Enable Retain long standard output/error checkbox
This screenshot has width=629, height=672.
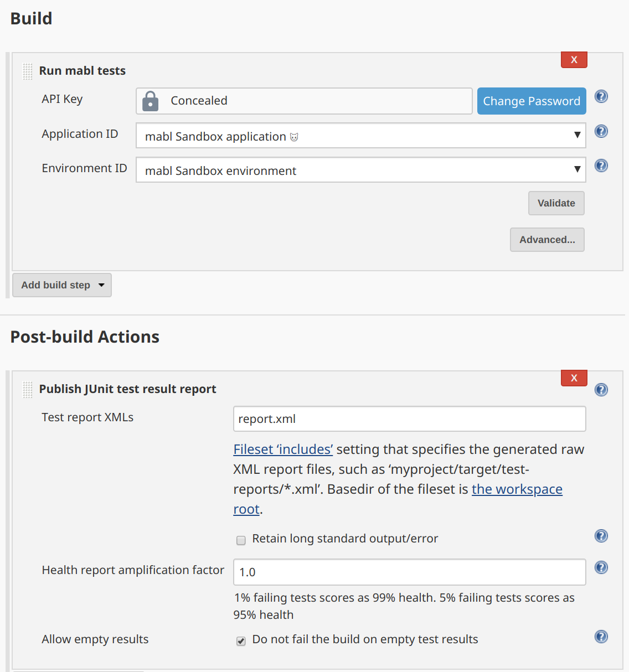(241, 540)
